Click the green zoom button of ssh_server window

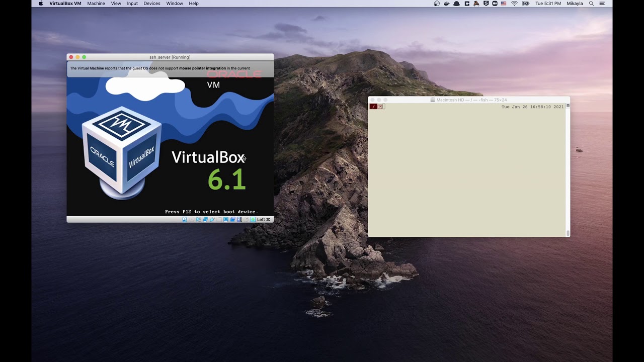point(84,57)
